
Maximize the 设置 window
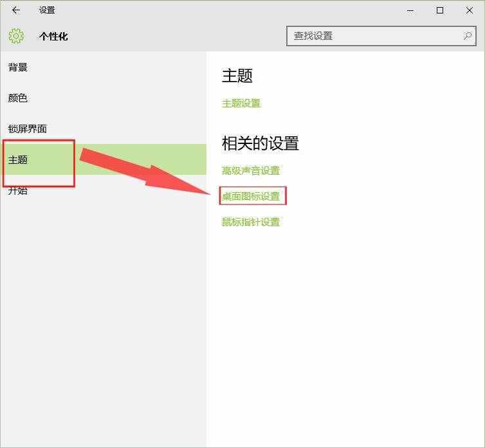(x=440, y=10)
